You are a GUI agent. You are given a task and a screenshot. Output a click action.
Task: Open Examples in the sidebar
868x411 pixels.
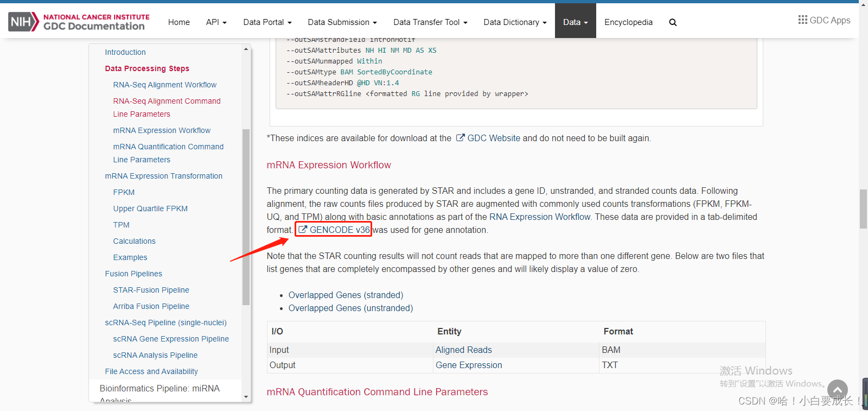[x=130, y=257]
